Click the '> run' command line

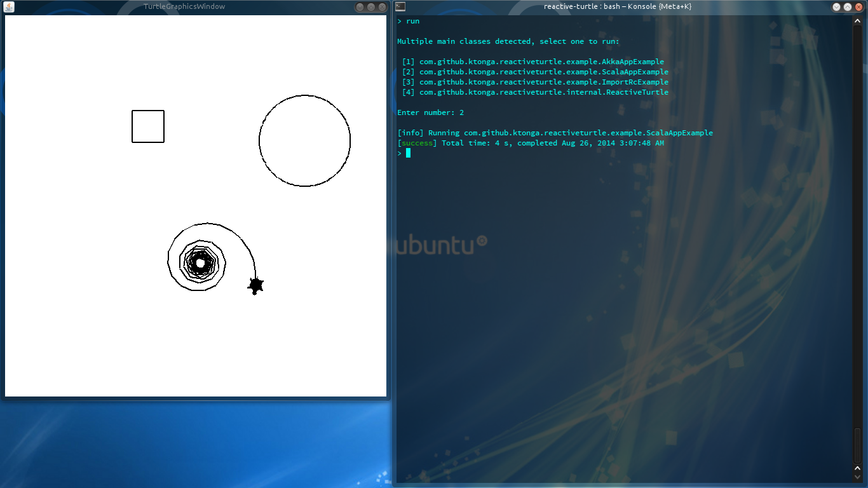pyautogui.click(x=409, y=21)
